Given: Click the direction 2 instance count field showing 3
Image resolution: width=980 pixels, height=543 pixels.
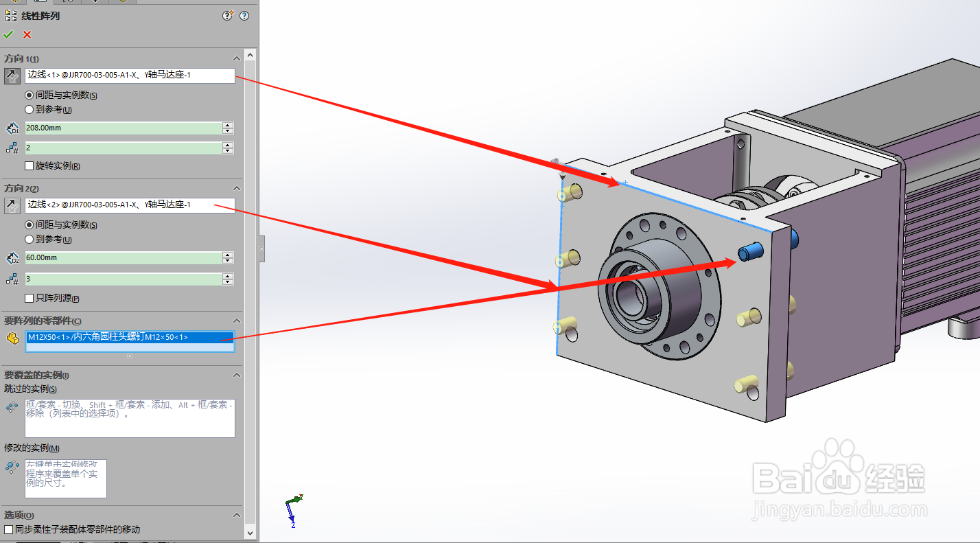Looking at the screenshot, I should (124, 279).
